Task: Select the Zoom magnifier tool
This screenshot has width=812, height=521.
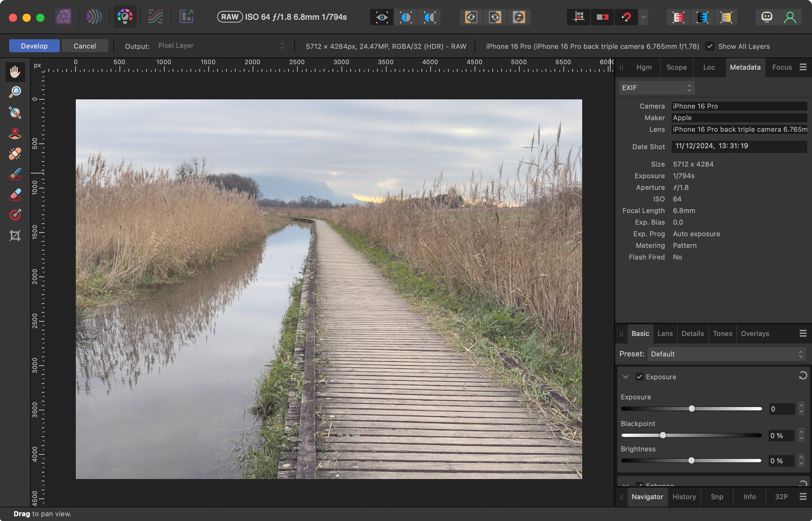Action: click(15, 92)
